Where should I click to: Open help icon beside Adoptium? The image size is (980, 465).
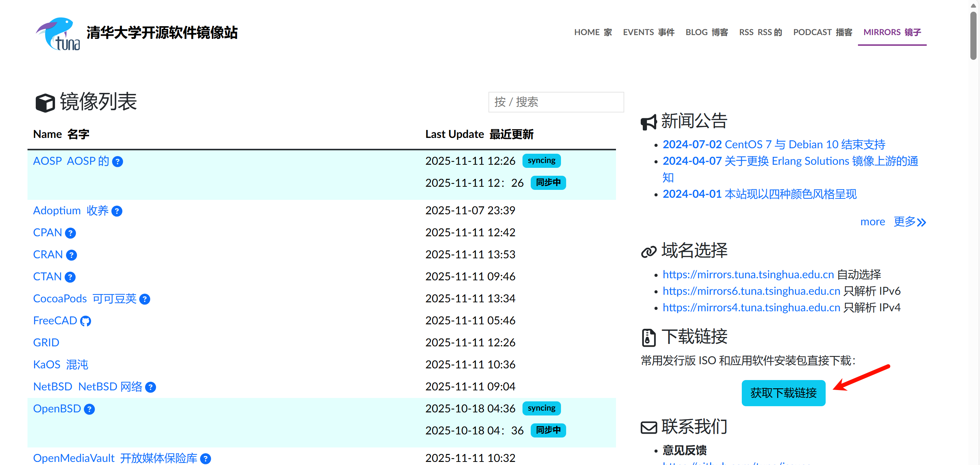click(117, 211)
